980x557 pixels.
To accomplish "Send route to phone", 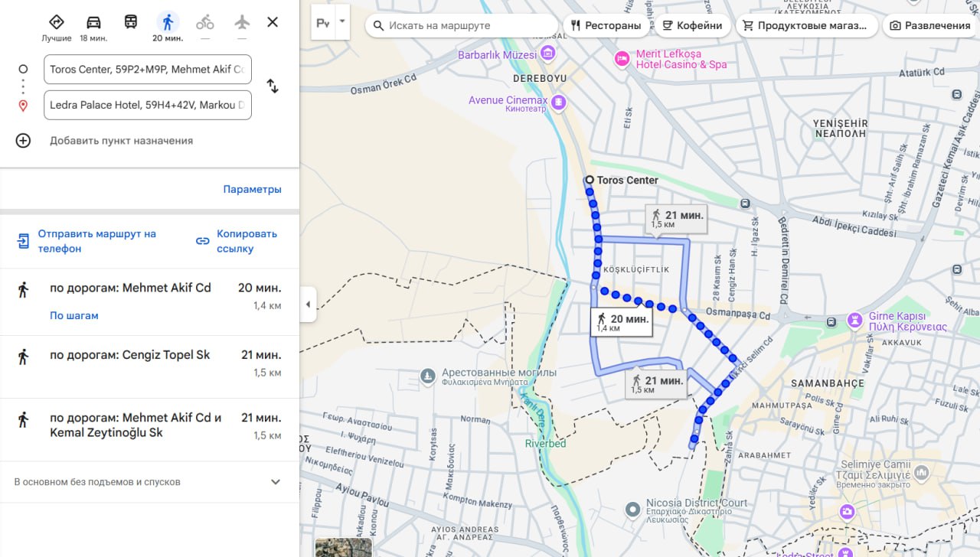I will (x=87, y=241).
